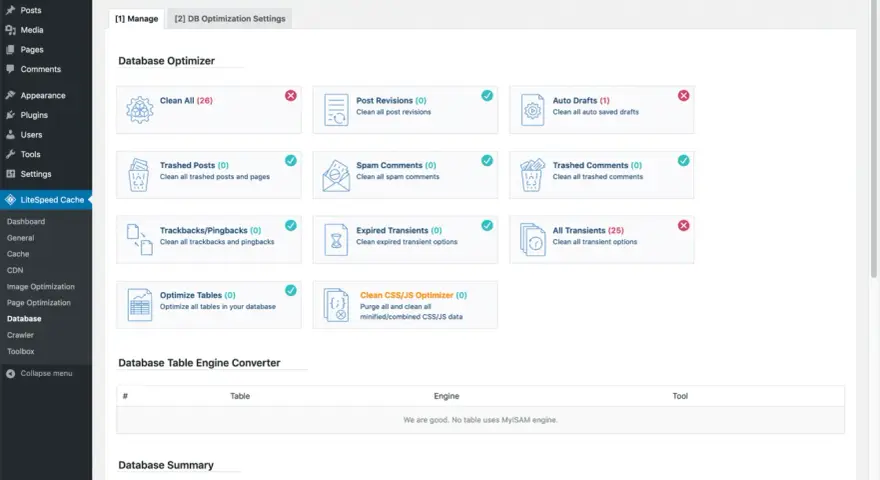The width and height of the screenshot is (880, 480).
Task: Click the All Transients (25) link
Action: pos(588,230)
